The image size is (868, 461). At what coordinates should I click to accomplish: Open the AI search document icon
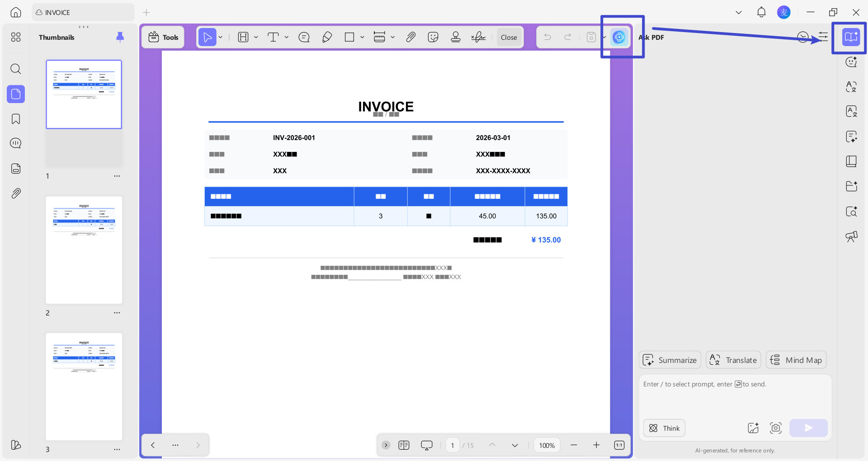[851, 211]
